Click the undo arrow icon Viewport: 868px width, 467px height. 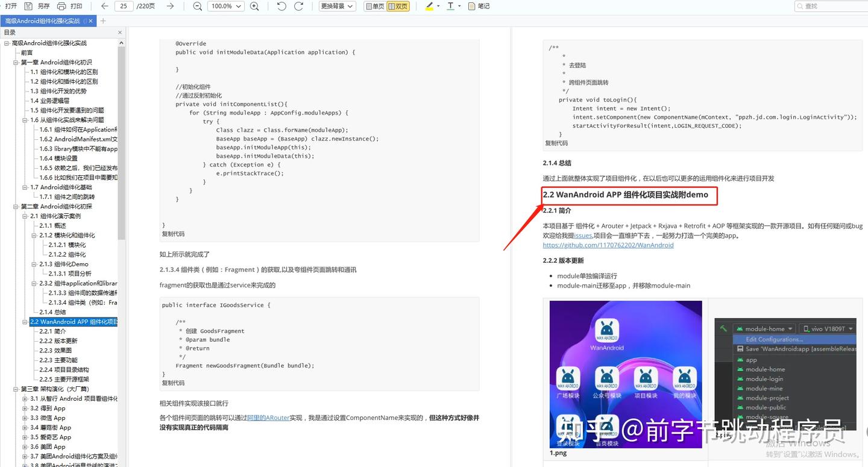281,5
